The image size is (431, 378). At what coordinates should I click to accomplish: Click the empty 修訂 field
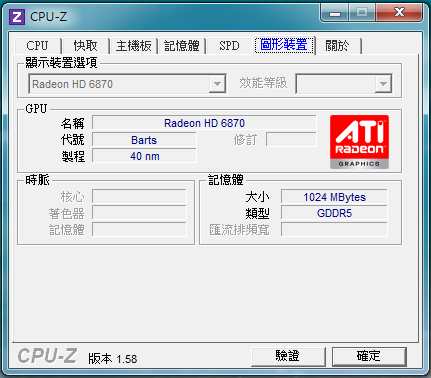coord(291,140)
